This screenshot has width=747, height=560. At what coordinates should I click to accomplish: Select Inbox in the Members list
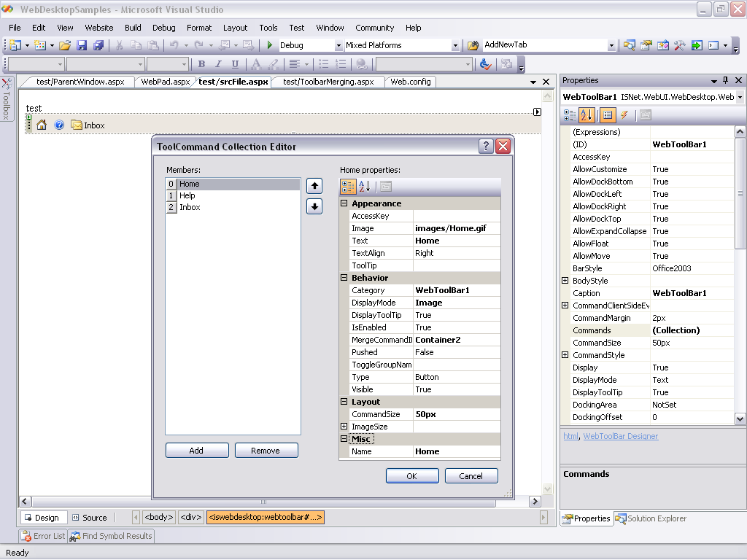pos(190,207)
